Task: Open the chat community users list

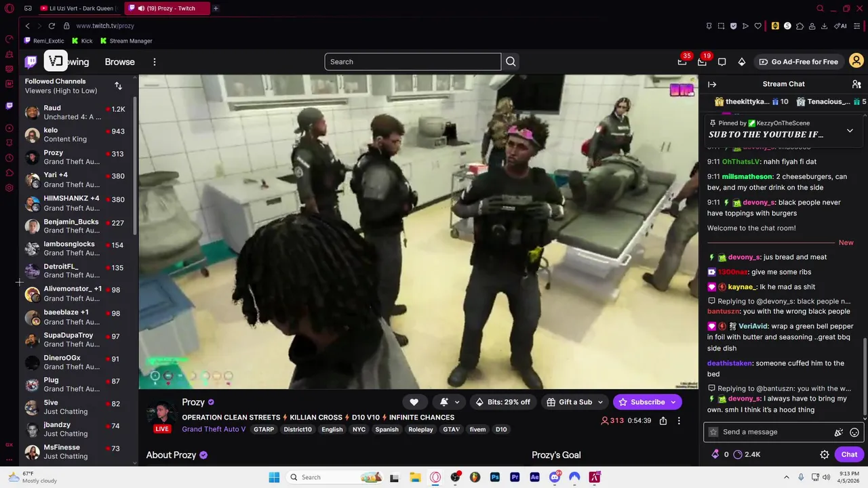Action: tap(856, 84)
